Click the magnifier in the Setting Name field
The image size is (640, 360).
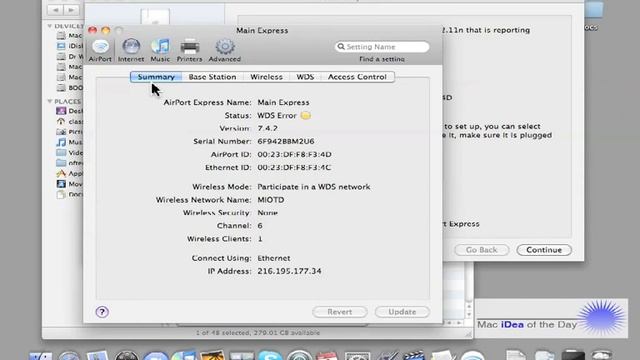341,47
